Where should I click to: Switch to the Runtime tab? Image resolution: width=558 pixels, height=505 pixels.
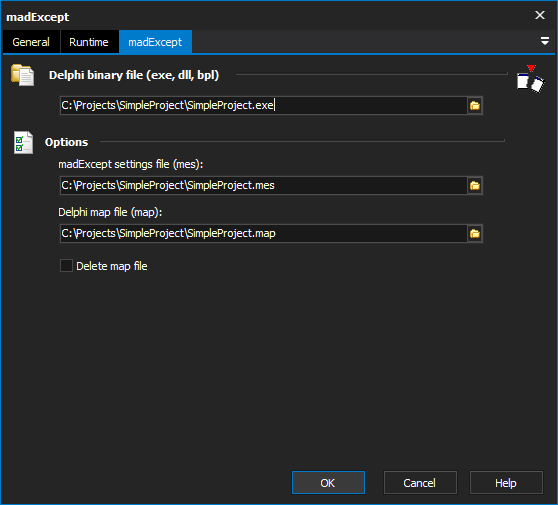pos(89,42)
